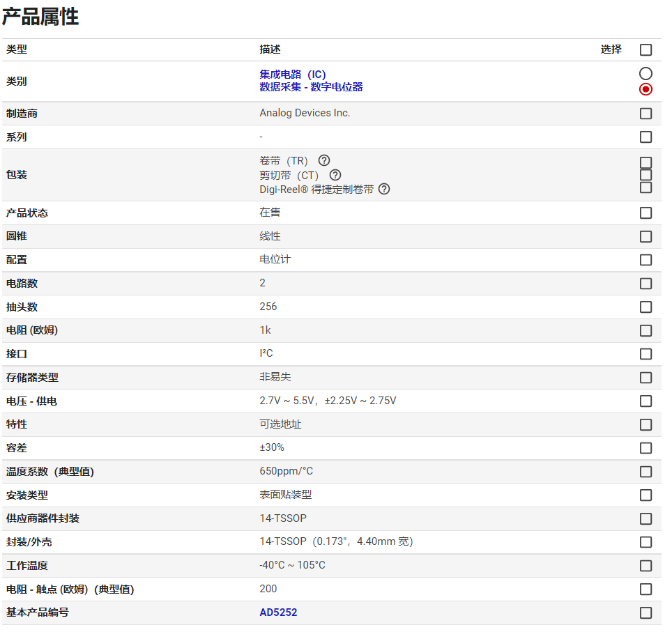Tick the 接口 I²C checkbox

(x=646, y=354)
